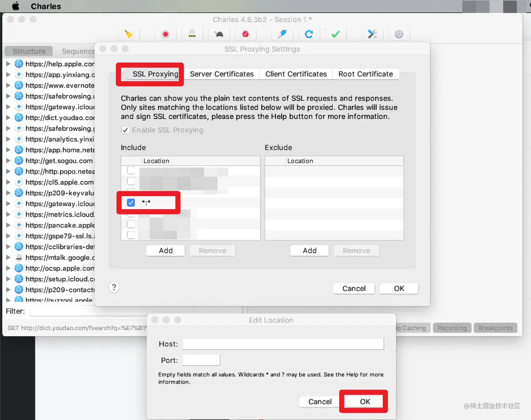Click Location header in Exclude table

click(300, 161)
